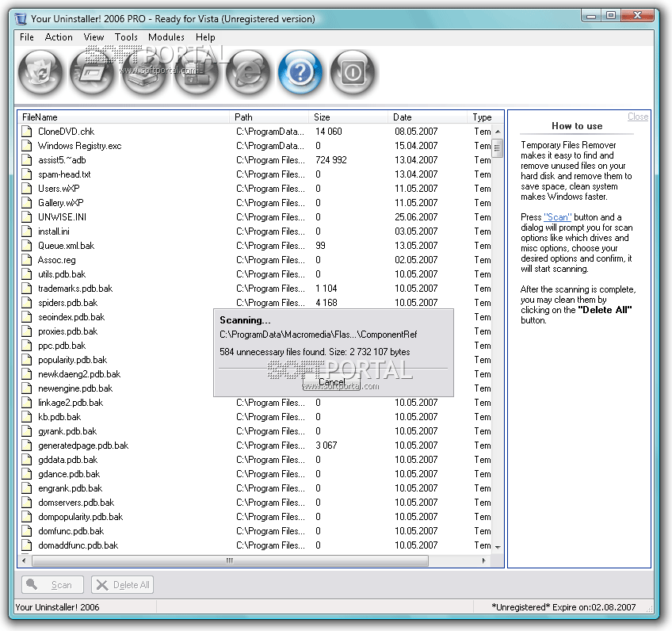Image resolution: width=672 pixels, height=631 pixels.
Task: Click the window-shaped second toolbar icon
Action: point(93,73)
